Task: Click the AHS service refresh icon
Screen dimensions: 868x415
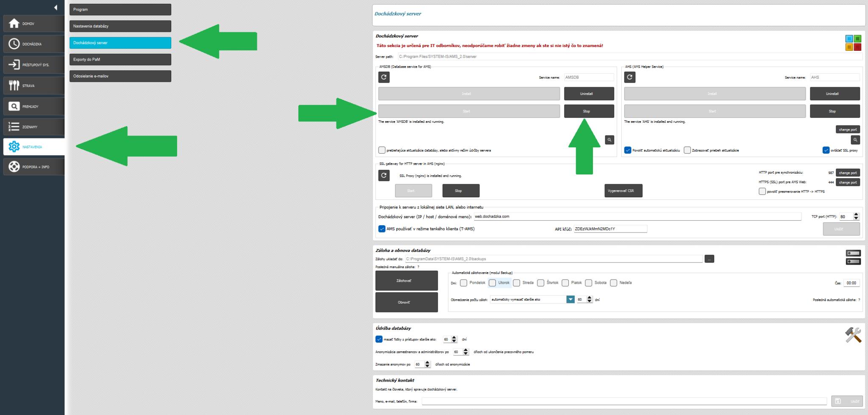Action: pos(629,77)
